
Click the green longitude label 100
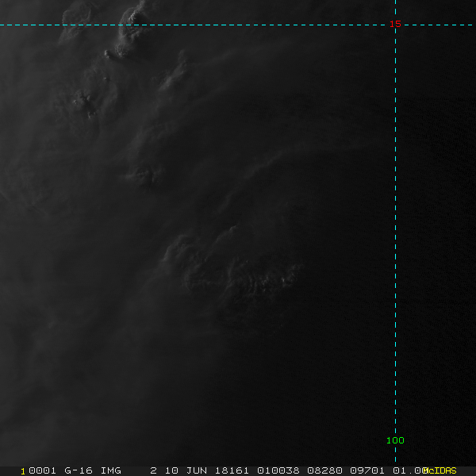395,440
